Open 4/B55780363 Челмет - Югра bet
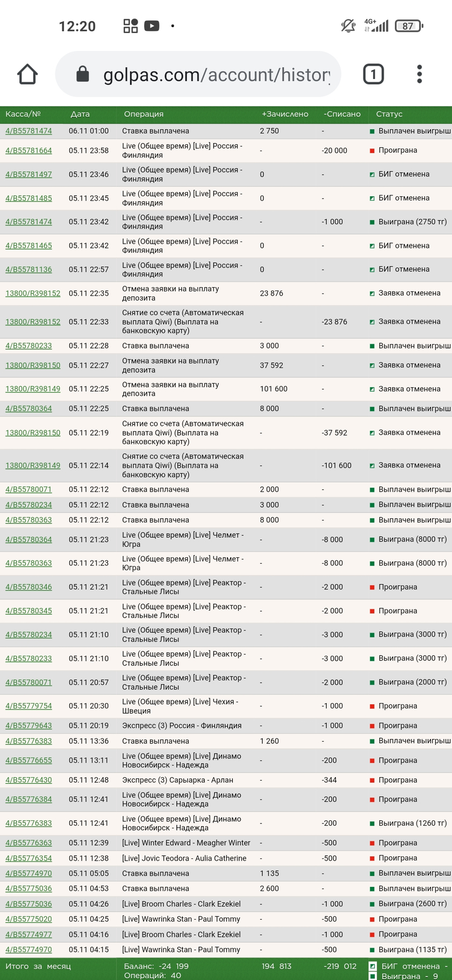Image resolution: width=452 pixels, height=980 pixels. (28, 563)
